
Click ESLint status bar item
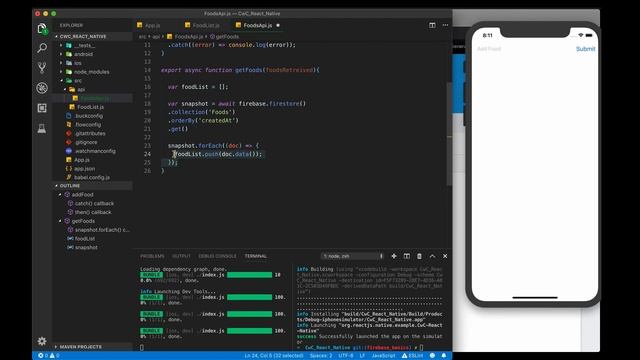412,356
